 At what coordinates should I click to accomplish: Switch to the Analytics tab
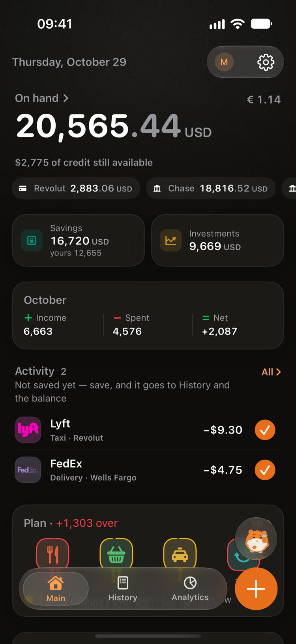coord(190,589)
